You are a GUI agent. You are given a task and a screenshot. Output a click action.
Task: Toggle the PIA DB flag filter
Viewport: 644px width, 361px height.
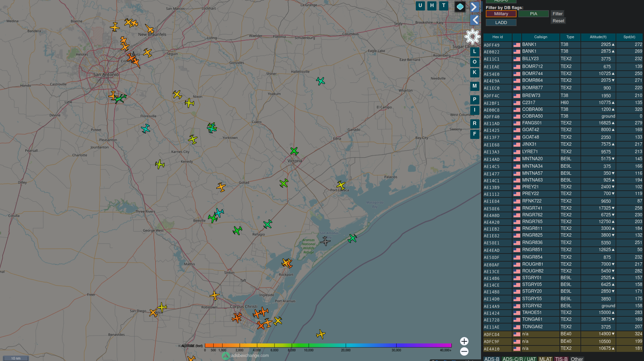click(533, 14)
